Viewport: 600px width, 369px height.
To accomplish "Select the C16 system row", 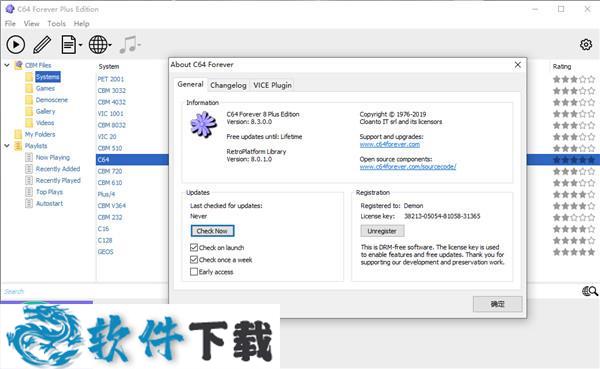I will pyautogui.click(x=103, y=229).
